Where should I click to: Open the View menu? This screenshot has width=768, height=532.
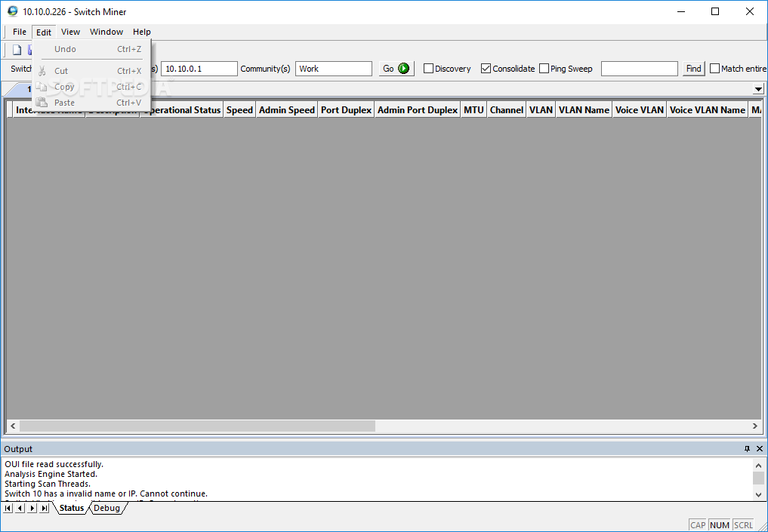pyautogui.click(x=70, y=32)
